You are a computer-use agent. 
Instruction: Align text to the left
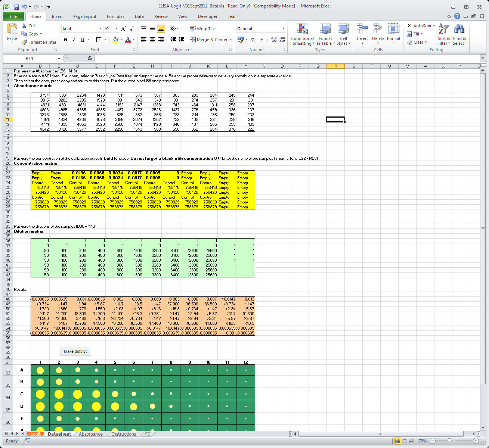pos(144,39)
